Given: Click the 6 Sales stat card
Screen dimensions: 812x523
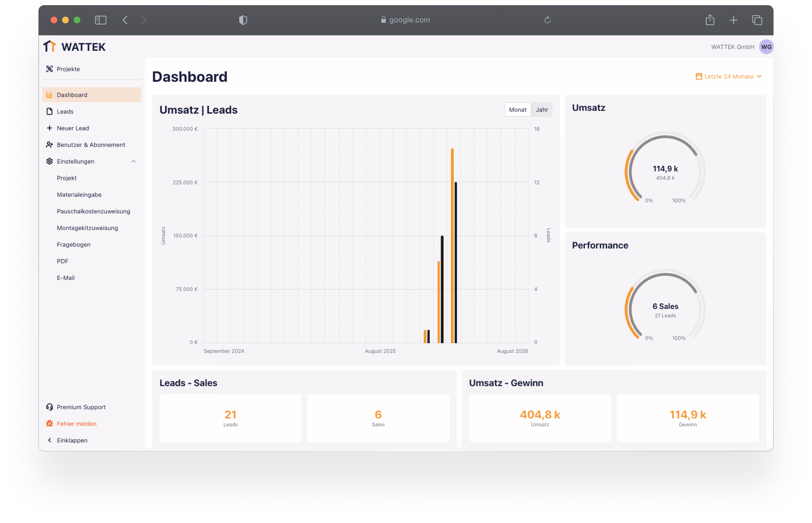Looking at the screenshot, I should point(378,418).
